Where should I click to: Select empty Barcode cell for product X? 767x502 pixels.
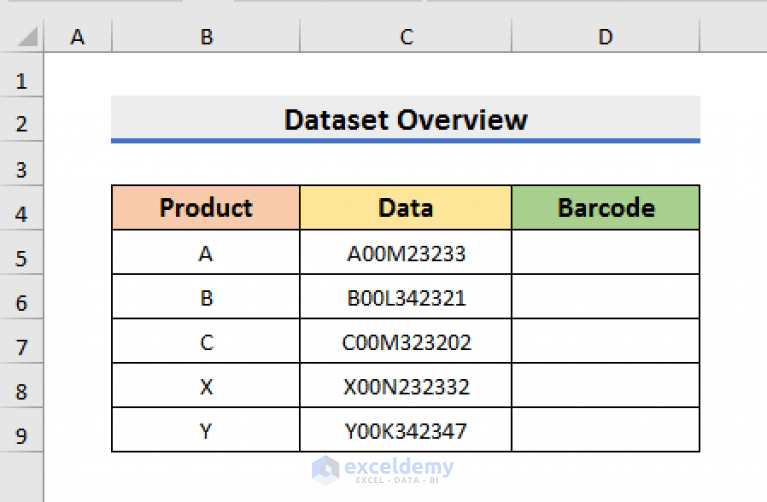tap(606, 386)
